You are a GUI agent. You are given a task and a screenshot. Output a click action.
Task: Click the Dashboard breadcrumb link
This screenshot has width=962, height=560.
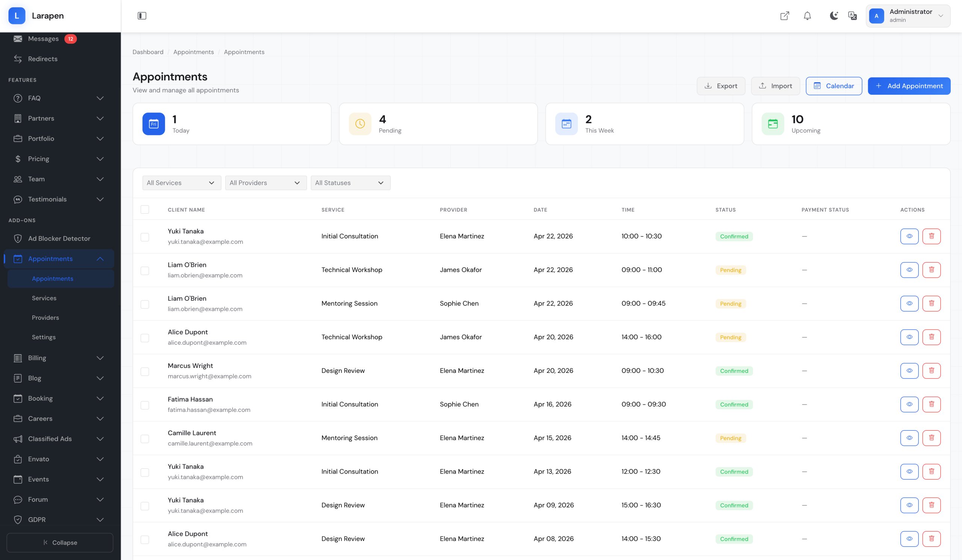148,52
